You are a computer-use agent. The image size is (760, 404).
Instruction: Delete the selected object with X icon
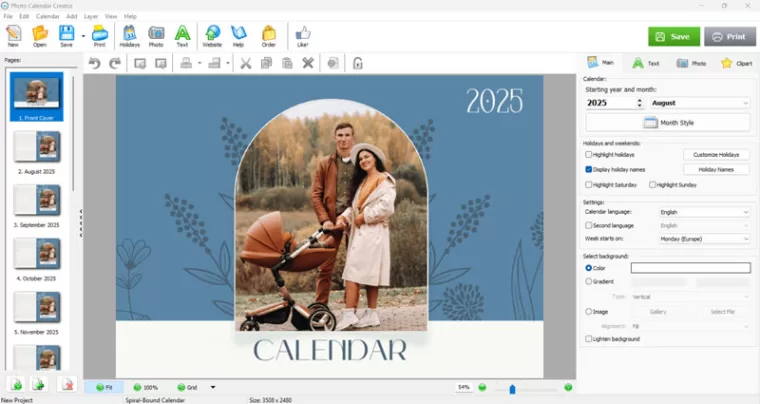[x=308, y=63]
